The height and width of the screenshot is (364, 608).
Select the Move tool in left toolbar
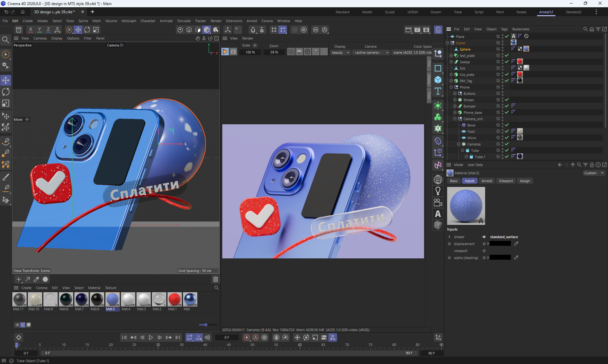(6, 80)
